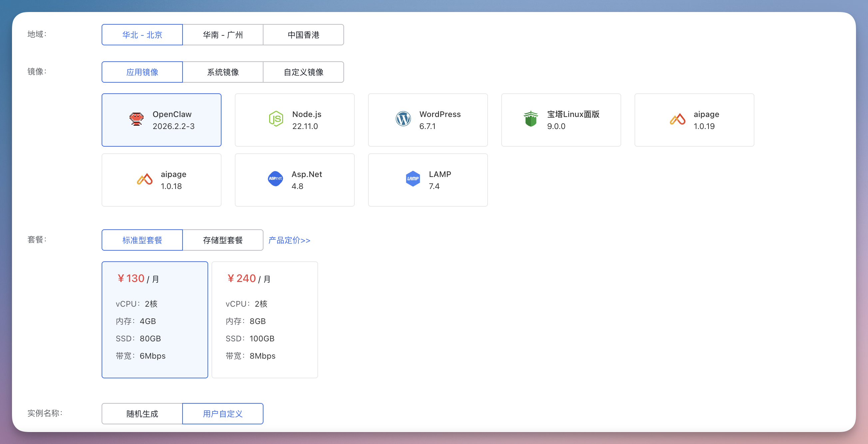Select the 标准型套餐 option

pos(142,240)
